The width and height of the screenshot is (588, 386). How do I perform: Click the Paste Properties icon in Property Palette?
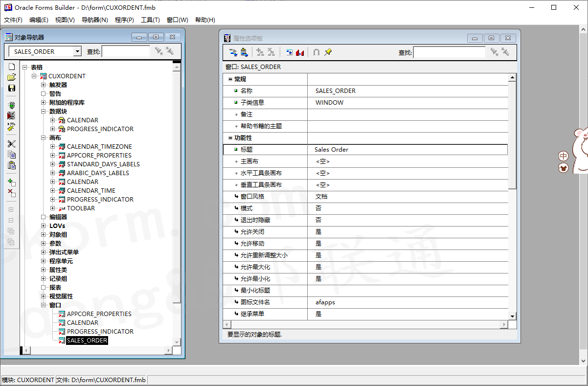245,51
